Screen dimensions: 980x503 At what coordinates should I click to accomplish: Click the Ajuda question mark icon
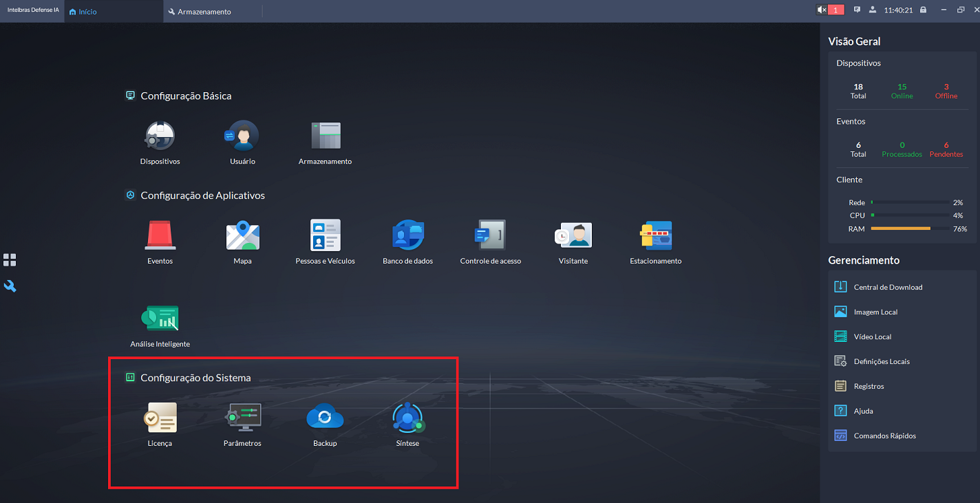(x=840, y=411)
